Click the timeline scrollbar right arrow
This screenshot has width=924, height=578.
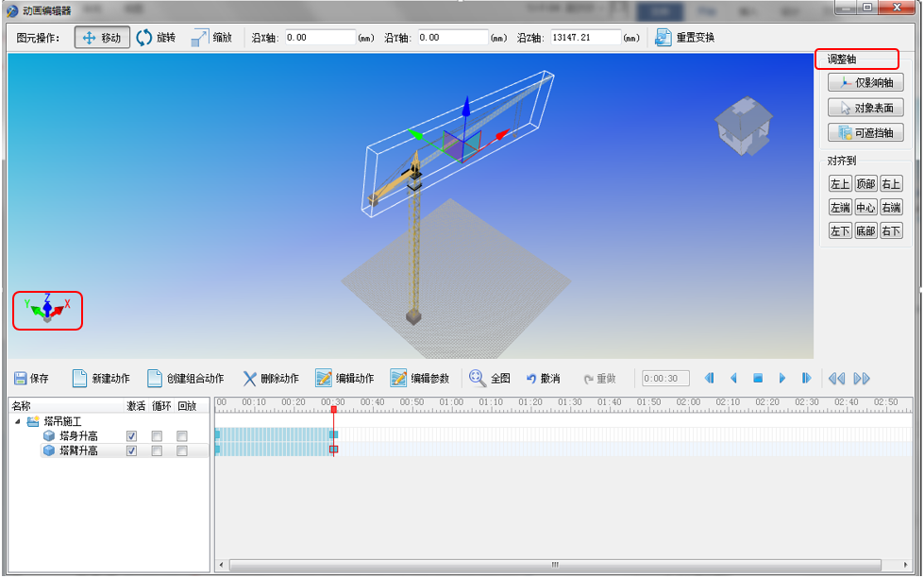pyautogui.click(x=906, y=565)
